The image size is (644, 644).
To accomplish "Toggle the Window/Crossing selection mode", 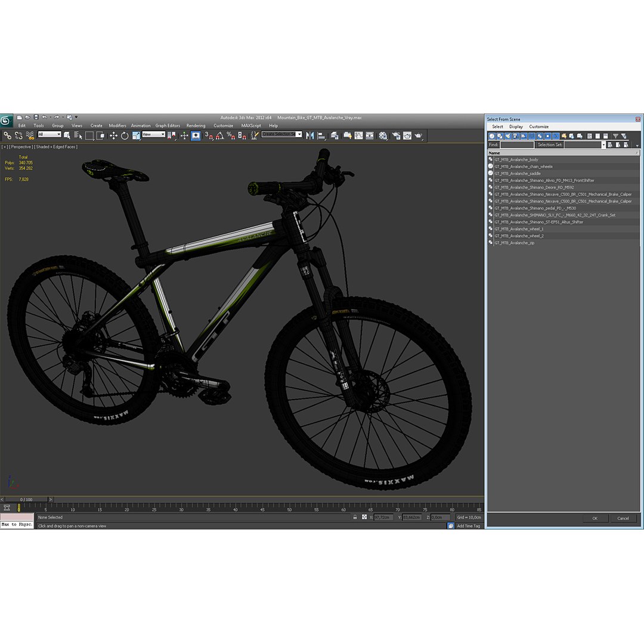I will click(101, 135).
